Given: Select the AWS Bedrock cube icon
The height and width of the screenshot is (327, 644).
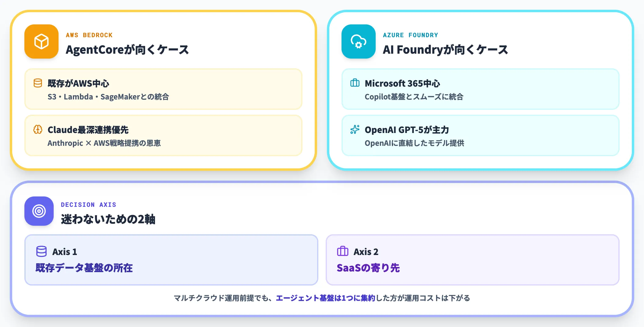Looking at the screenshot, I should click(41, 42).
